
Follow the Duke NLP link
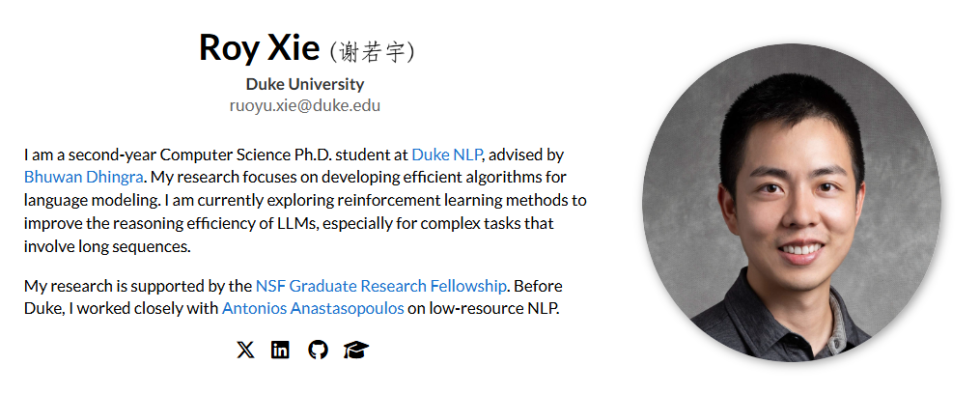[x=447, y=155]
